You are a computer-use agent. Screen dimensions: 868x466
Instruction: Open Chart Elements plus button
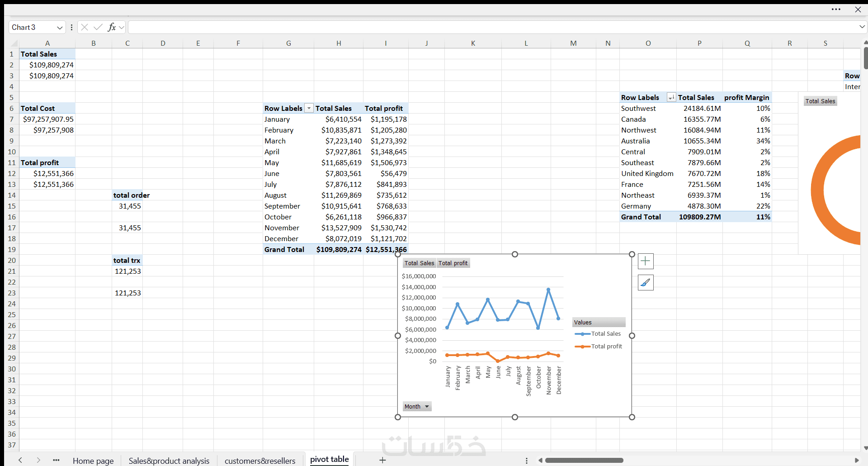(646, 261)
